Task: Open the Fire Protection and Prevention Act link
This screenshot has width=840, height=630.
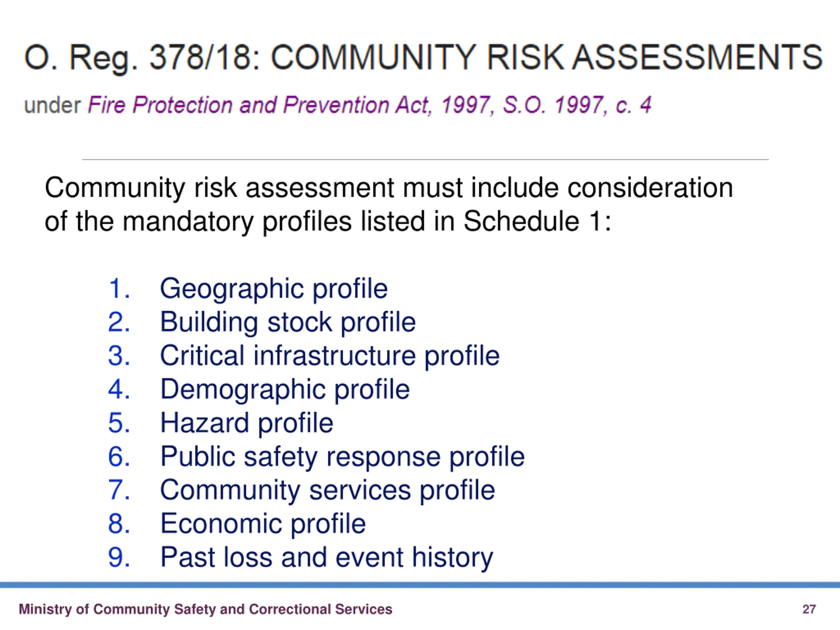Action: pyautogui.click(x=369, y=105)
